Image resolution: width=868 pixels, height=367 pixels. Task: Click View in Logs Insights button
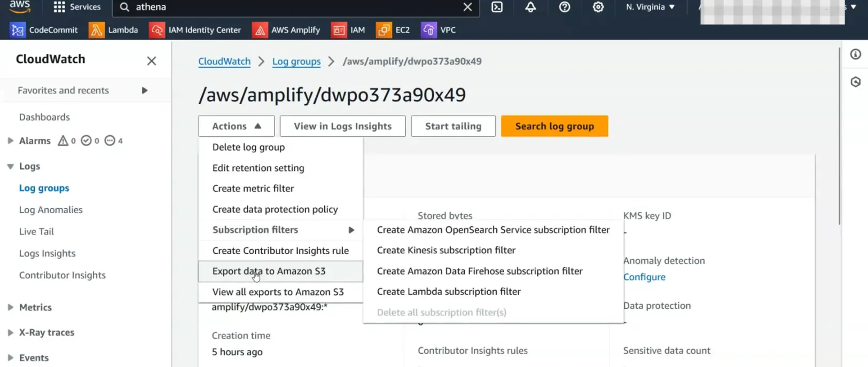coord(342,126)
